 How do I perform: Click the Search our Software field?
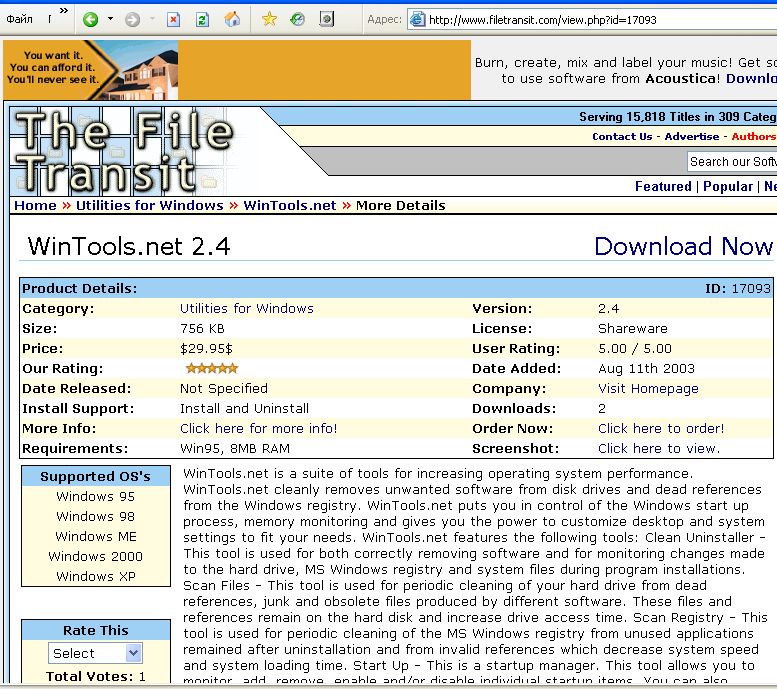point(732,162)
